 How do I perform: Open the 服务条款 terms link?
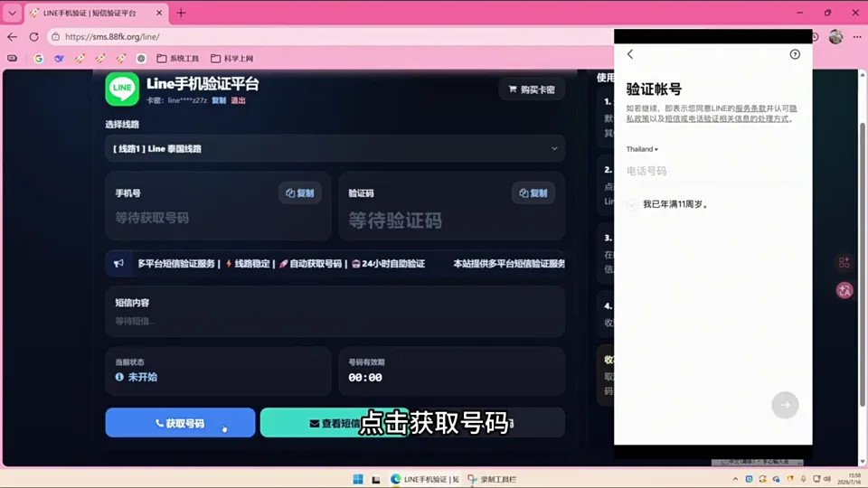coord(750,108)
